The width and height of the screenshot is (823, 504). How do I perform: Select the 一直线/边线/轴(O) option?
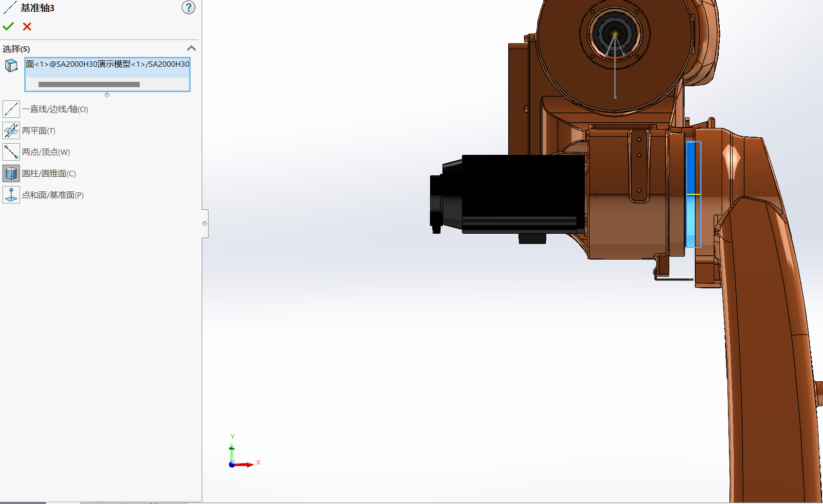click(11, 109)
